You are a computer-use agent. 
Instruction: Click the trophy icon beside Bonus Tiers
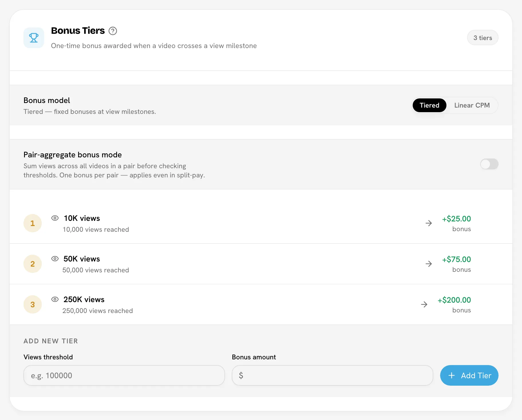(x=34, y=38)
